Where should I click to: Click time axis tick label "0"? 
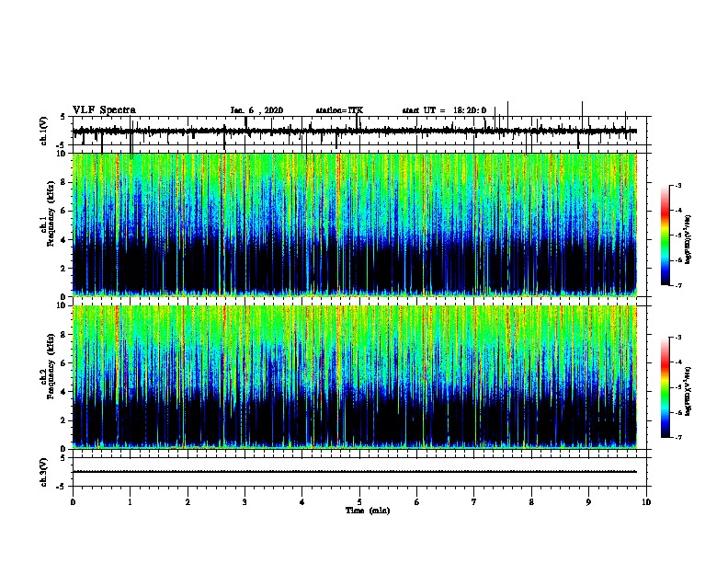tap(73, 502)
